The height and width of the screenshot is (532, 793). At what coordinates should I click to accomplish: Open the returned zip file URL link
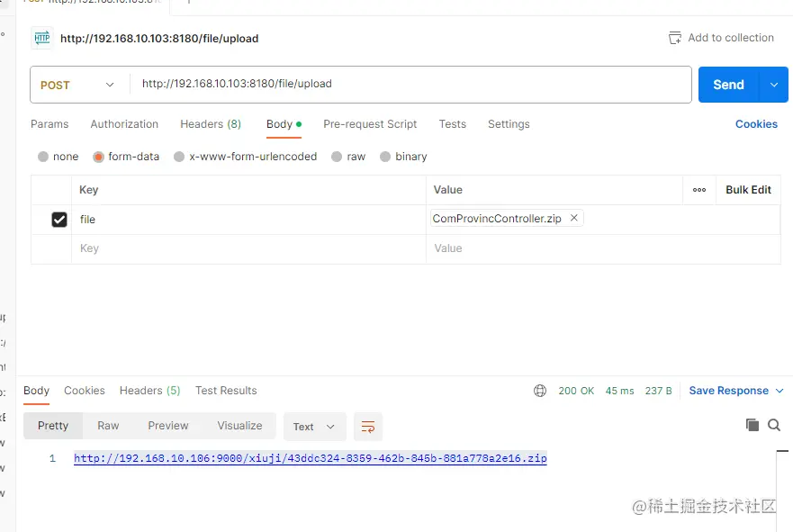[x=310, y=458]
